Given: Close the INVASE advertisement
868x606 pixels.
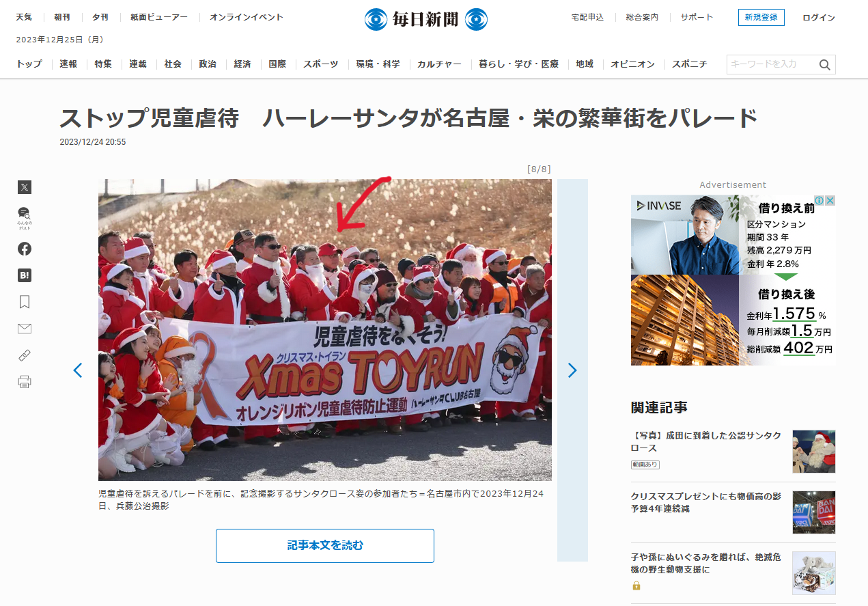Looking at the screenshot, I should tap(830, 201).
